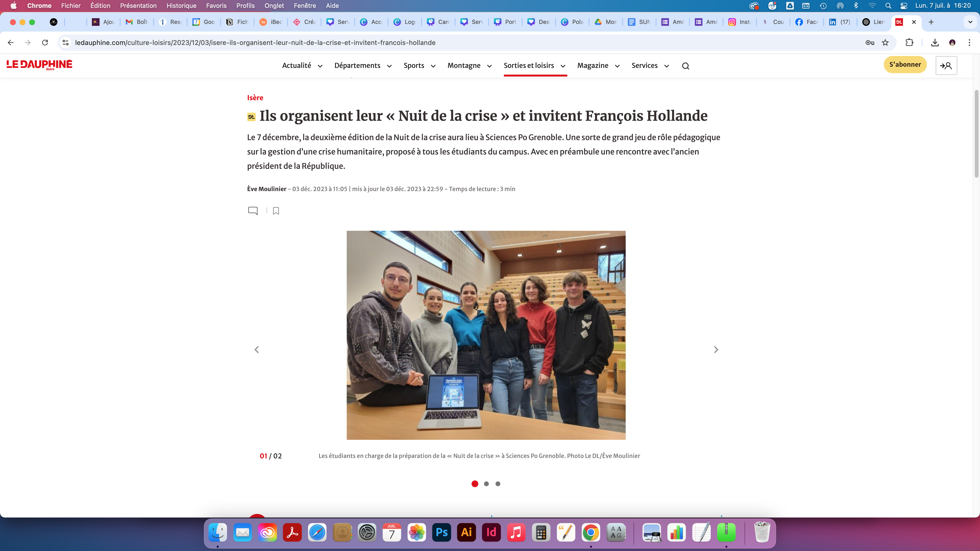Launch Photoshop from the dock
Screen dimensions: 980x551
pyautogui.click(x=441, y=532)
